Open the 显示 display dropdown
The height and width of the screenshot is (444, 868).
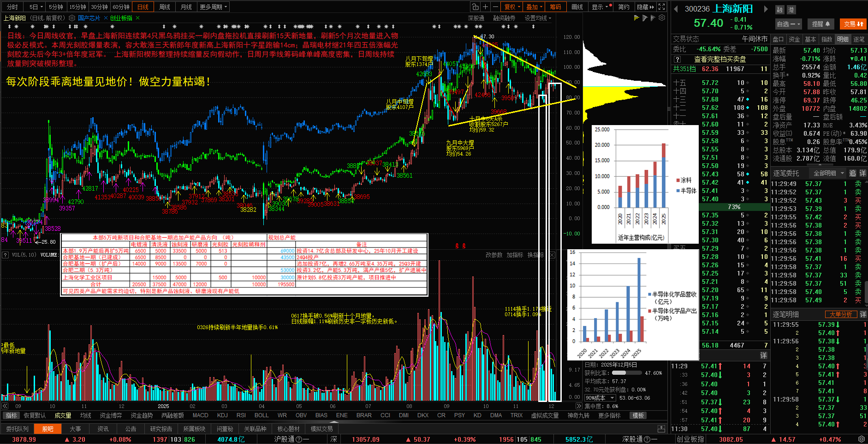[600, 7]
